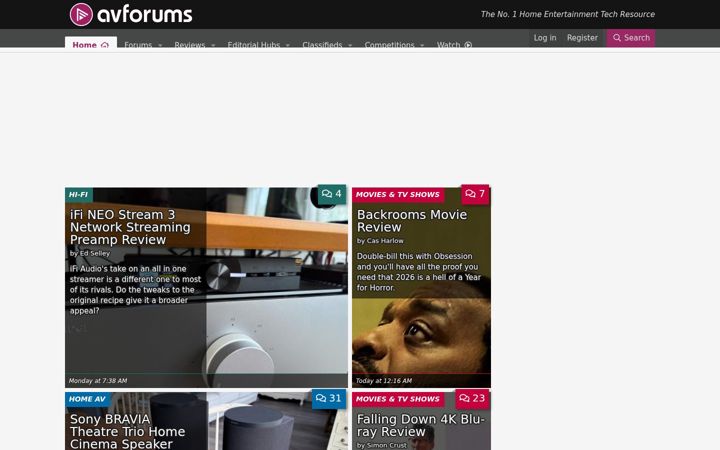This screenshot has height=450, width=720.
Task: Click iFi Audio streamer article summary text
Action: click(135, 290)
